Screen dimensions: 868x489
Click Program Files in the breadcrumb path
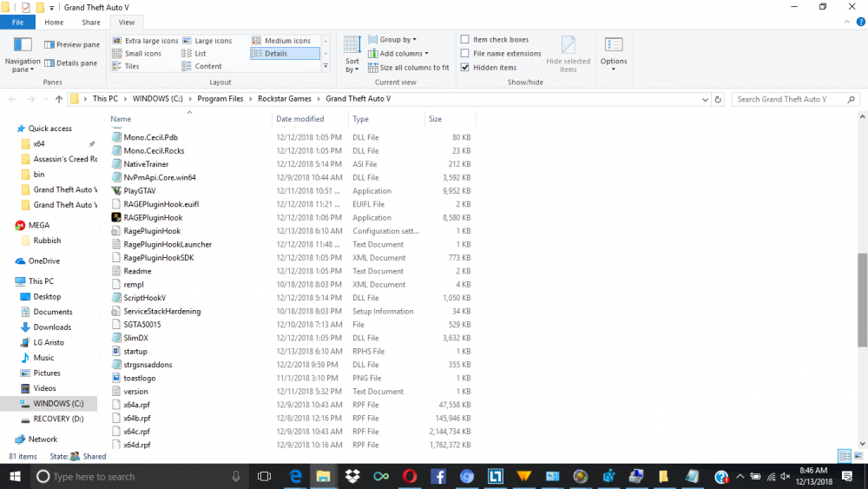tap(220, 98)
